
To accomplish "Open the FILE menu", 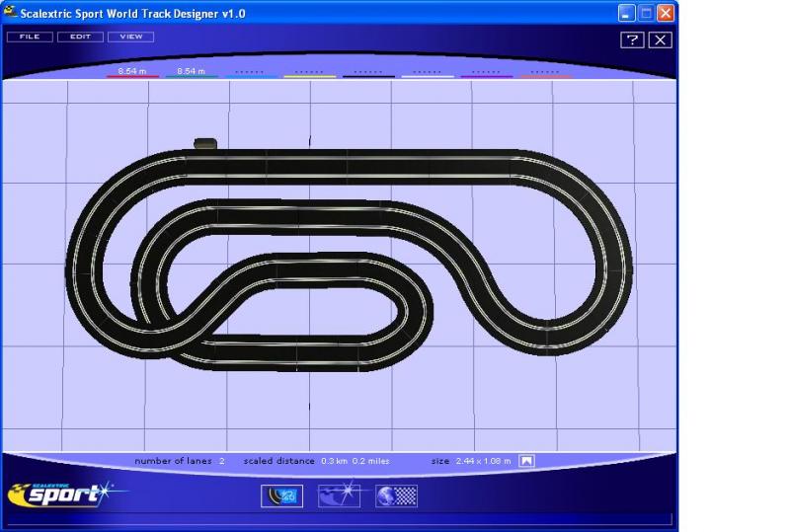I will point(30,37).
